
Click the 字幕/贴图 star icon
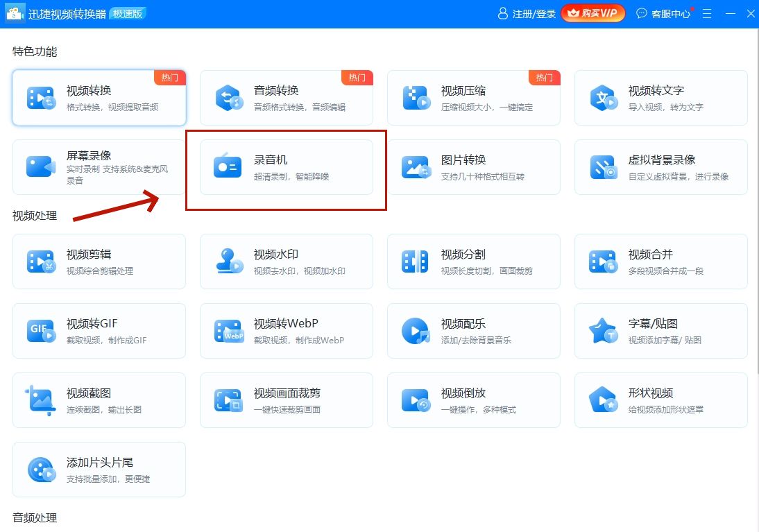click(603, 331)
